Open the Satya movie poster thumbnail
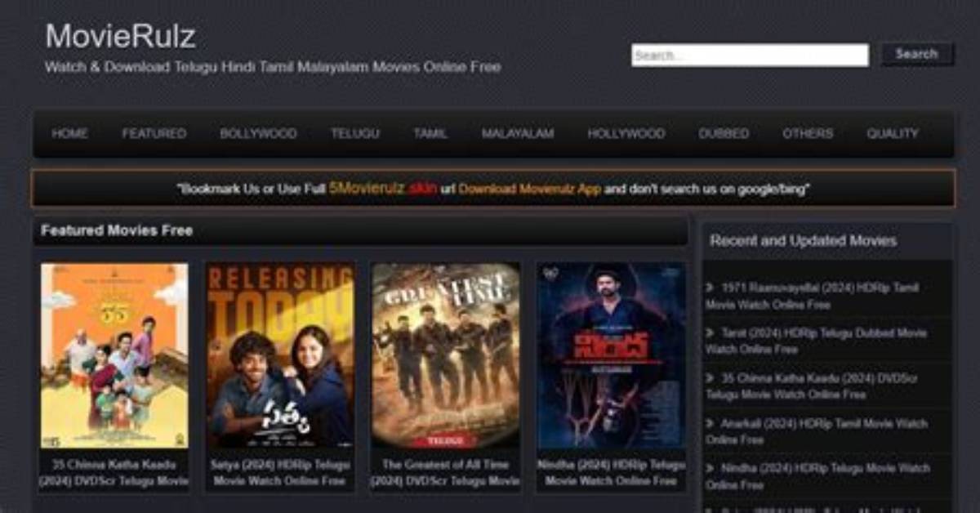The image size is (980, 513). click(x=280, y=355)
